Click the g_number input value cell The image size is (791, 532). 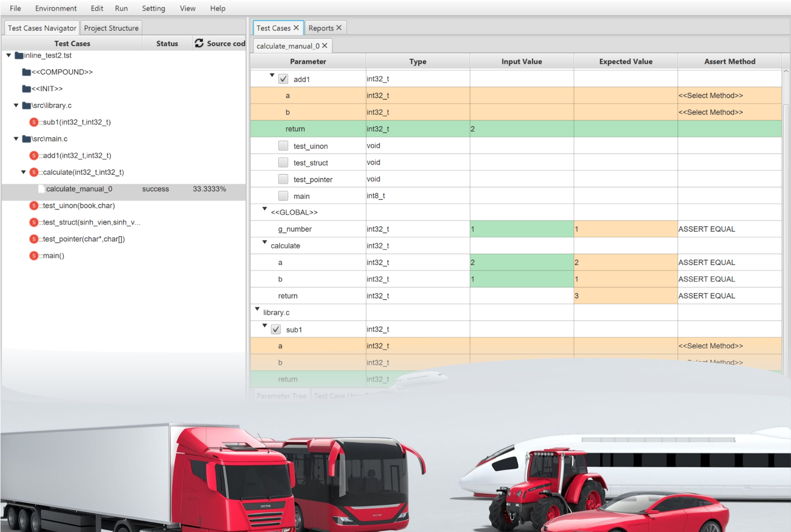point(521,229)
